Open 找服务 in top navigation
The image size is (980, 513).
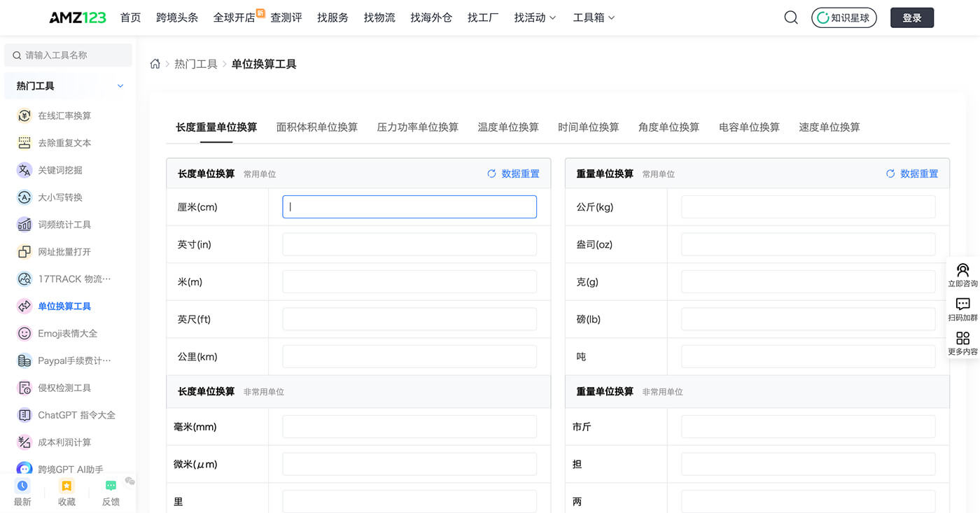332,17
